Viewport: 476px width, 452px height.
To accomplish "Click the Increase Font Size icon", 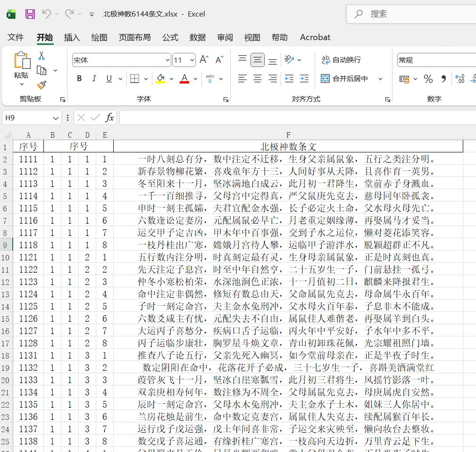I will [203, 59].
